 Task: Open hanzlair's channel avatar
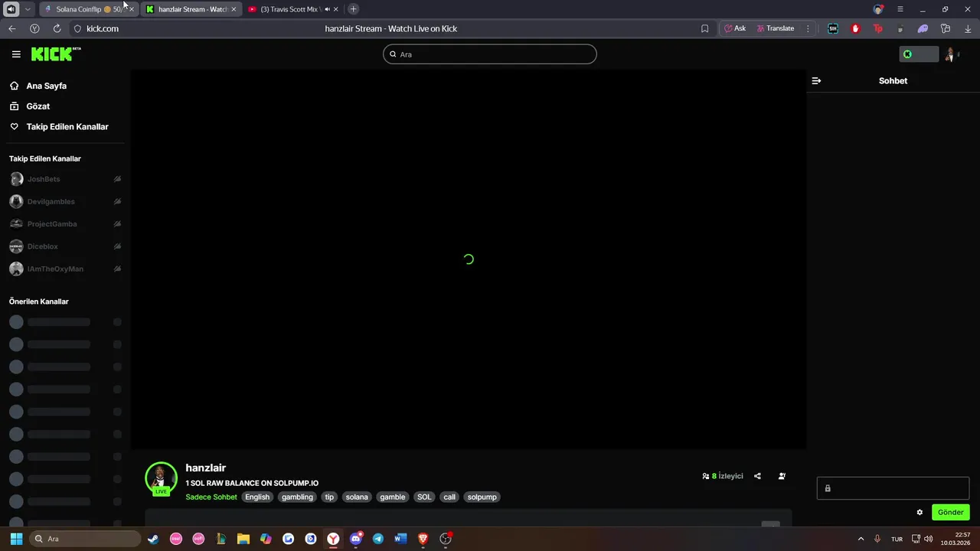(x=161, y=478)
